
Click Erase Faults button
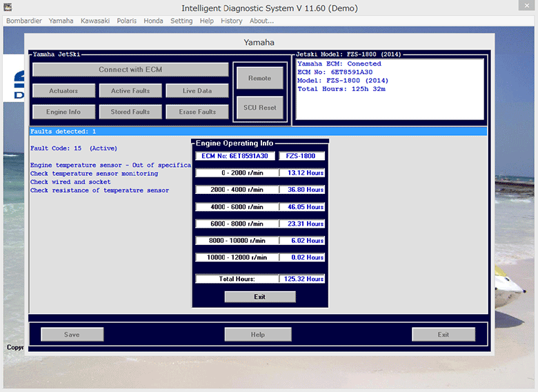197,112
